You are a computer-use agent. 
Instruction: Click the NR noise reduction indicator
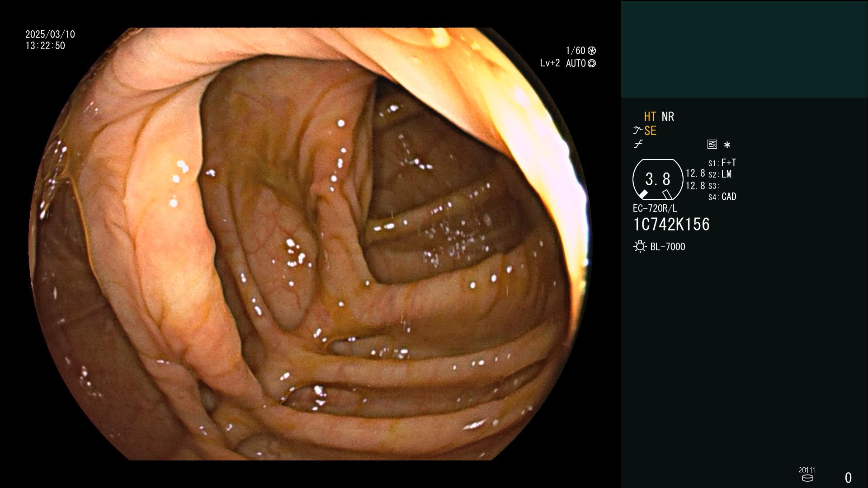(x=668, y=117)
